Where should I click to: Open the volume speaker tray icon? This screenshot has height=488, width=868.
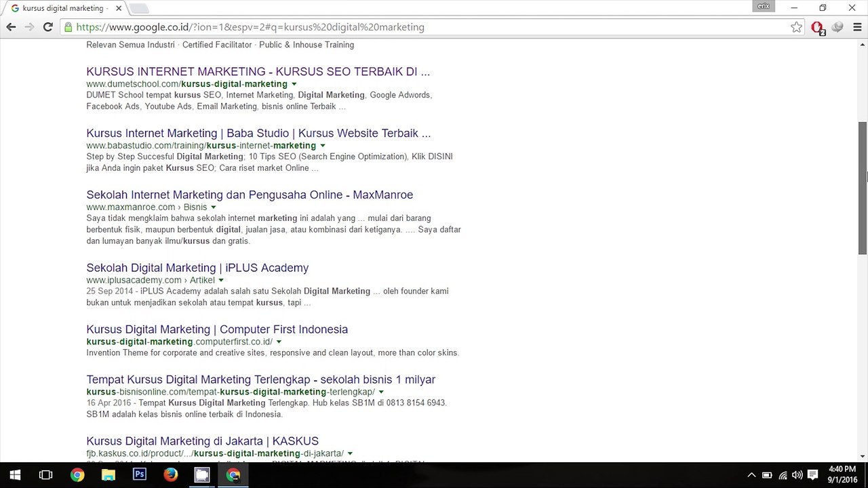[797, 475]
